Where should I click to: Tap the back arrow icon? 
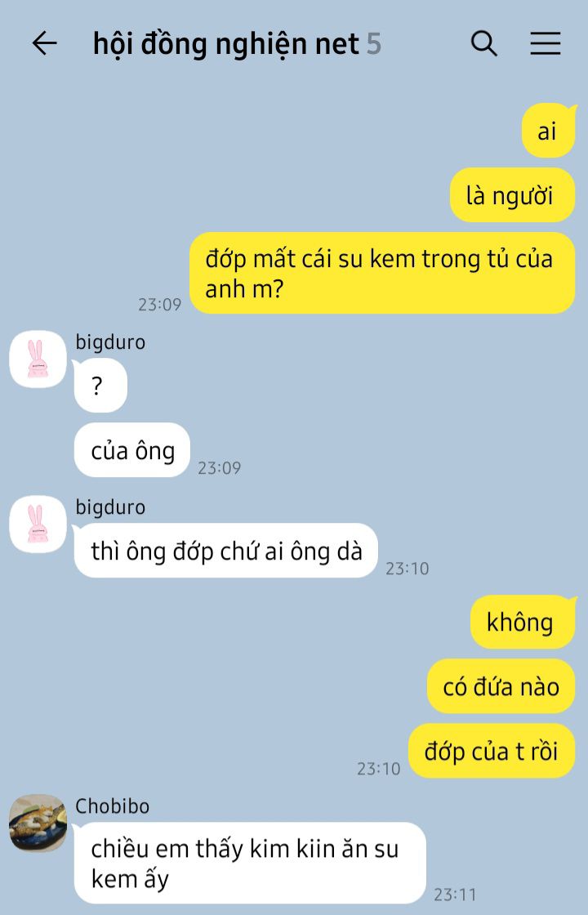click(x=44, y=43)
